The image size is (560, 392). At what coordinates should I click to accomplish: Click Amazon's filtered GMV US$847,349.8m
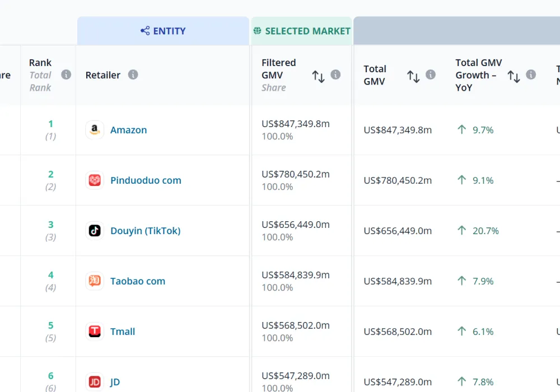295,124
